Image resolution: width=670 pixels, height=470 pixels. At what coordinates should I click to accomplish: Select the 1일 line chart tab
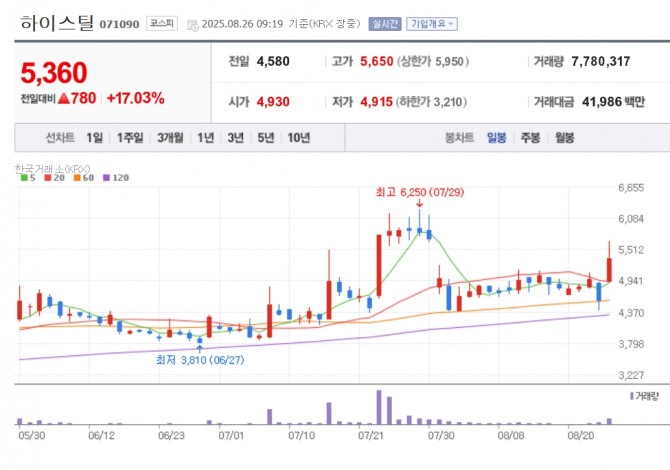(x=94, y=138)
